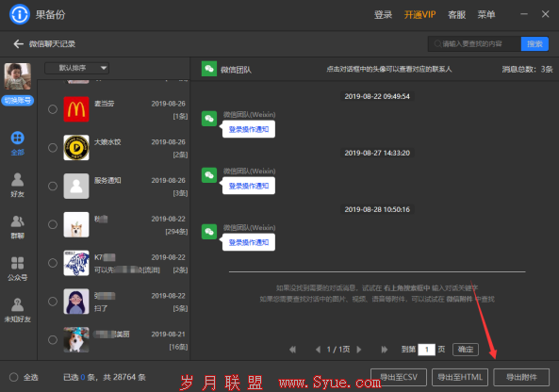Select the radio button for 麦当劳

[x=53, y=109]
